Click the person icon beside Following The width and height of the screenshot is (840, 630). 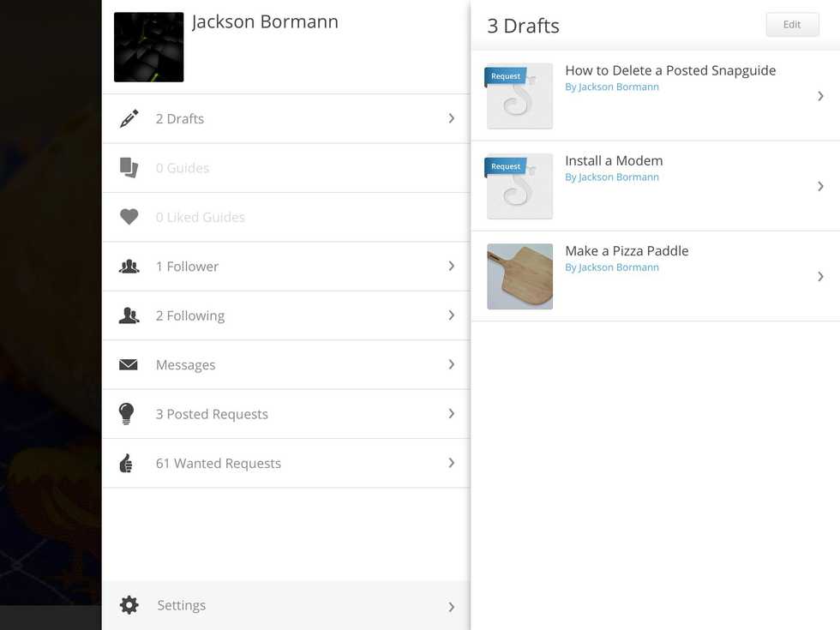(x=129, y=316)
